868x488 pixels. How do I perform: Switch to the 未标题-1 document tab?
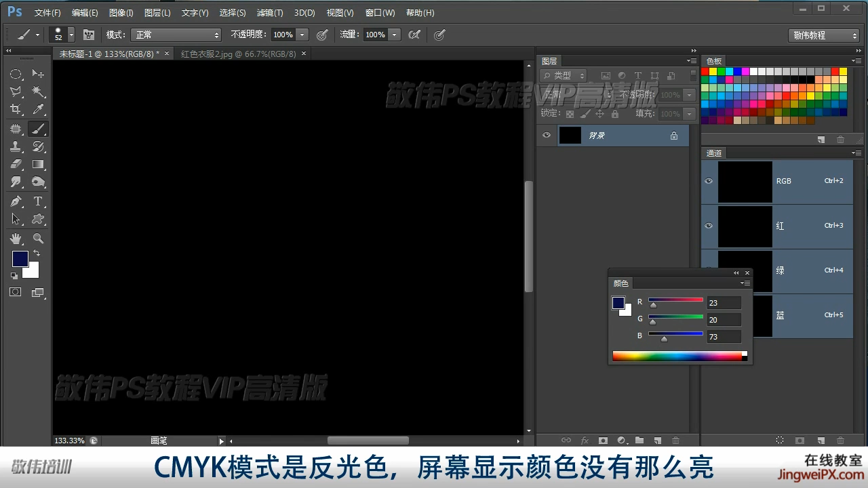[109, 54]
